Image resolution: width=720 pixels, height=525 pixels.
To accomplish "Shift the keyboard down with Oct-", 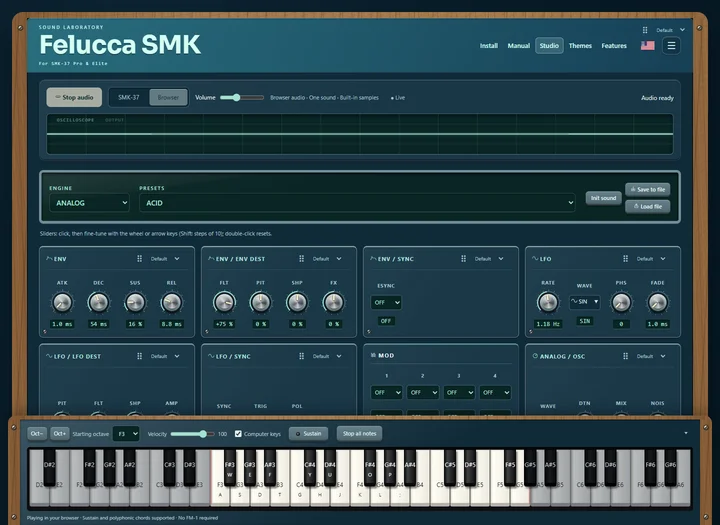I will (37, 434).
